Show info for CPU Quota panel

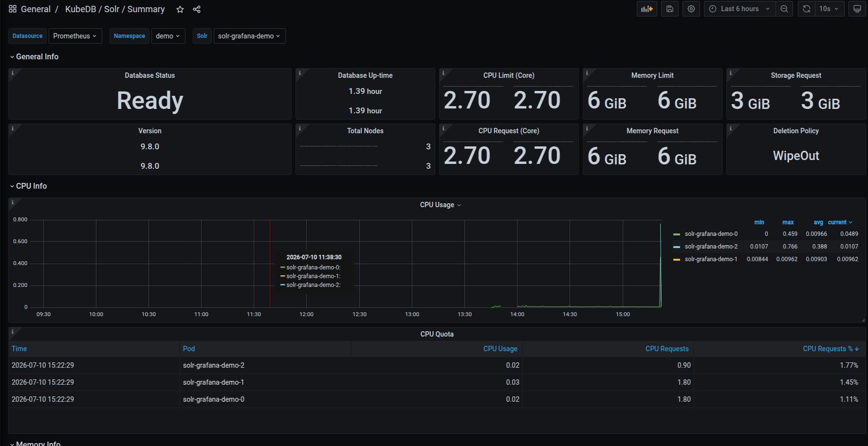click(13, 332)
